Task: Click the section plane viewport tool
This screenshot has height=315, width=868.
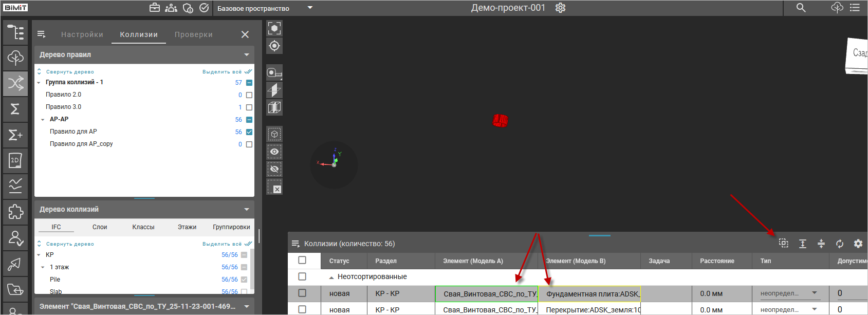Action: click(x=274, y=90)
